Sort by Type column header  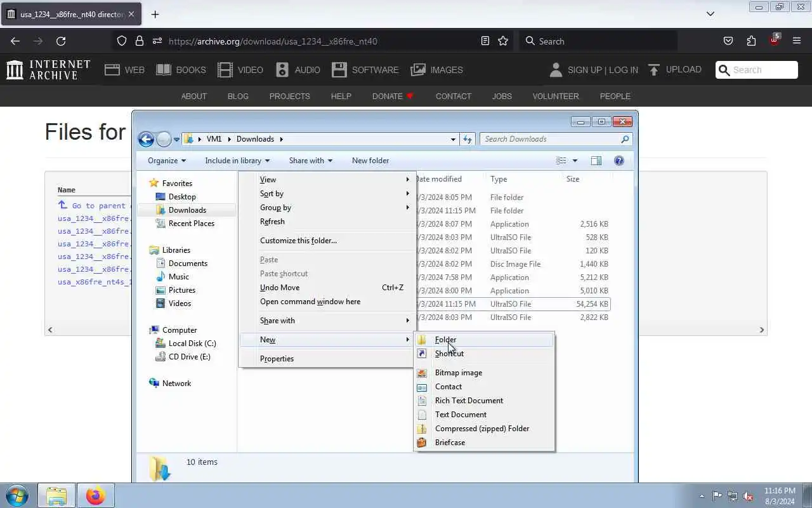(523, 179)
